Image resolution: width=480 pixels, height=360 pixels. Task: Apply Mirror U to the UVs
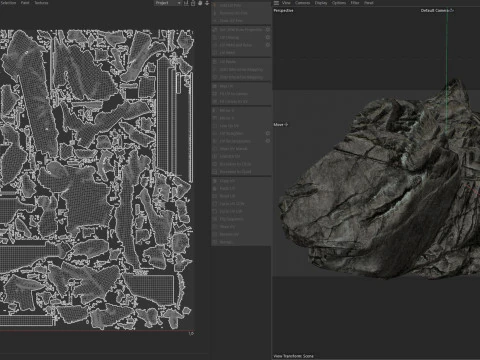pyautogui.click(x=241, y=110)
